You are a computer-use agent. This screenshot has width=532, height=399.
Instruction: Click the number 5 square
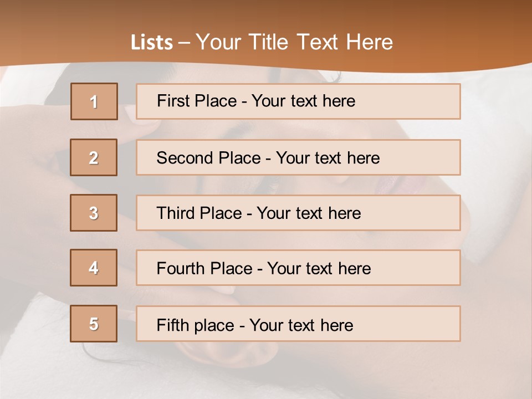click(94, 324)
